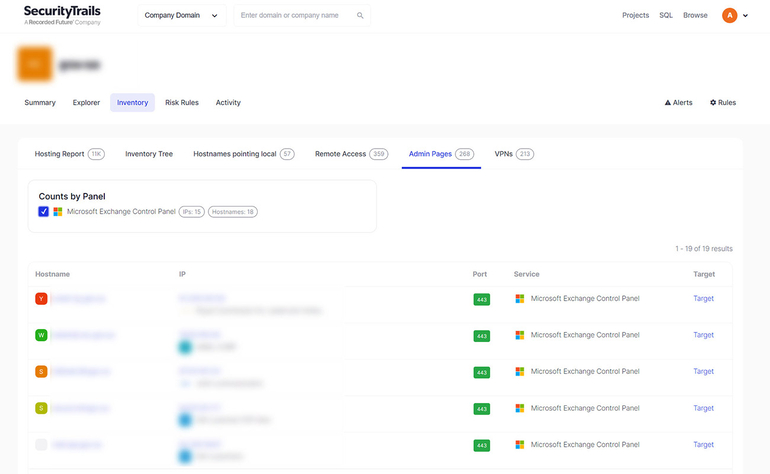Image resolution: width=770 pixels, height=474 pixels.
Task: Click the IPs: 15 badge
Action: pos(192,212)
